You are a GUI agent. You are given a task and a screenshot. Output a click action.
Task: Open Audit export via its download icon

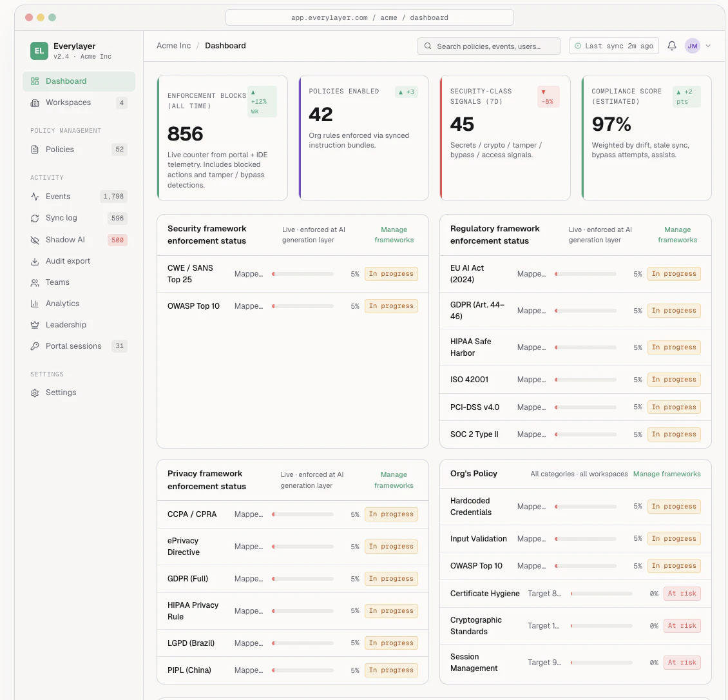coord(34,261)
